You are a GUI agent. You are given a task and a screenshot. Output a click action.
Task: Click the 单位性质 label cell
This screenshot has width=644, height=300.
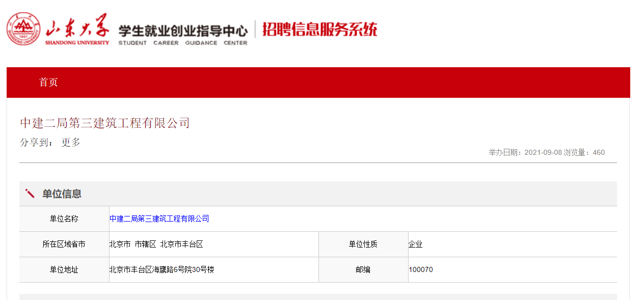pyautogui.click(x=363, y=244)
